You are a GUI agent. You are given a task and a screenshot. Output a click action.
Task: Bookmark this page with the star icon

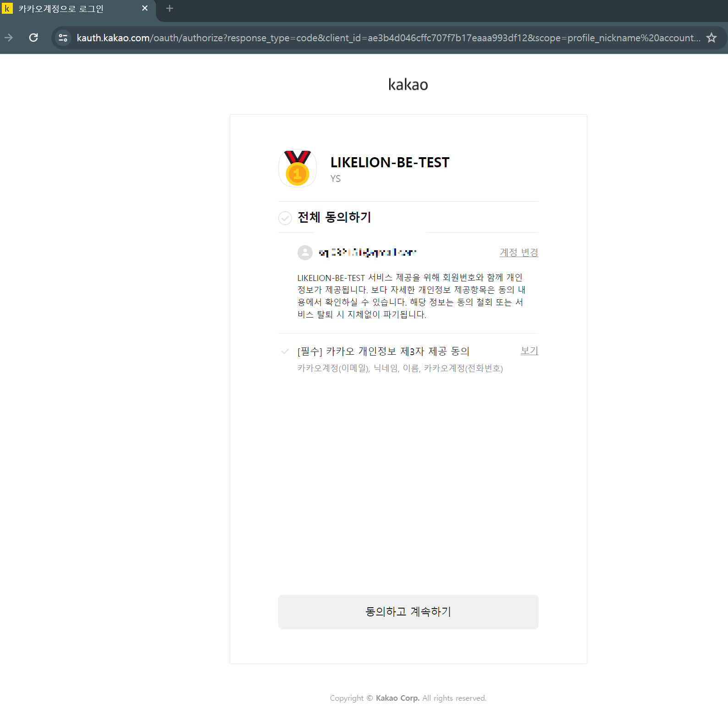tap(711, 38)
